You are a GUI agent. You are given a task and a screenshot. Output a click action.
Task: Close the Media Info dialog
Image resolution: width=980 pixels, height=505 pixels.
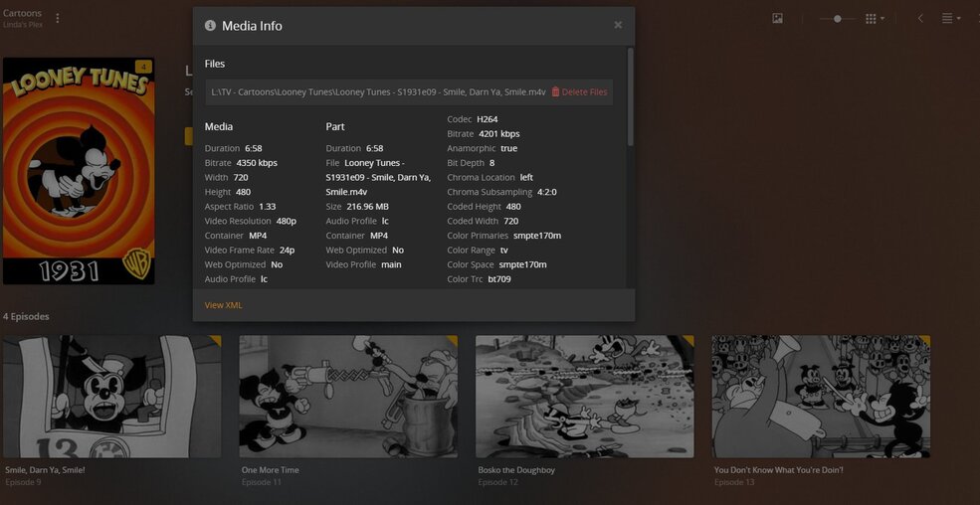[618, 25]
